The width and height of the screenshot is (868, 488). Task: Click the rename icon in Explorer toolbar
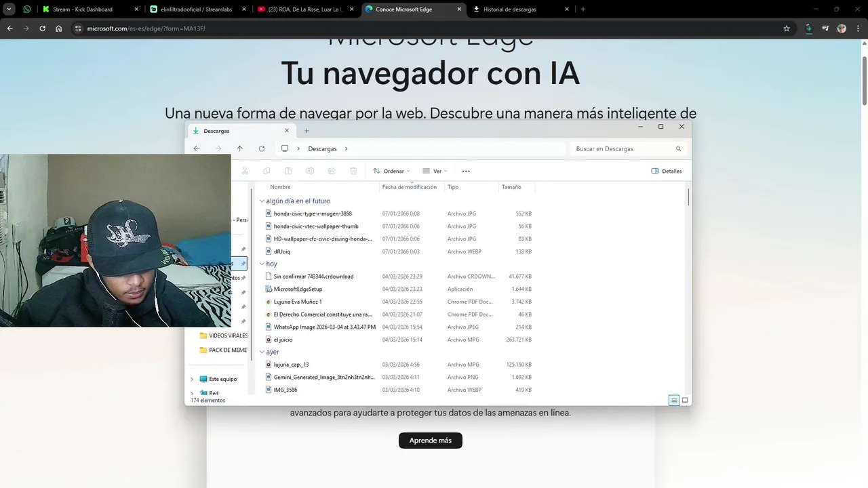coord(310,171)
